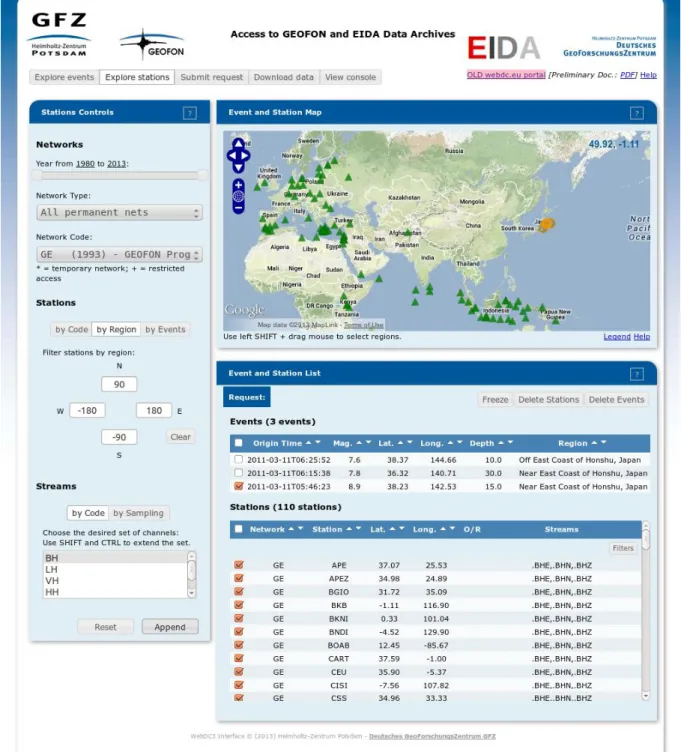This screenshot has width=681, height=752.
Task: Sort events by Depth ascending
Action: [x=501, y=443]
